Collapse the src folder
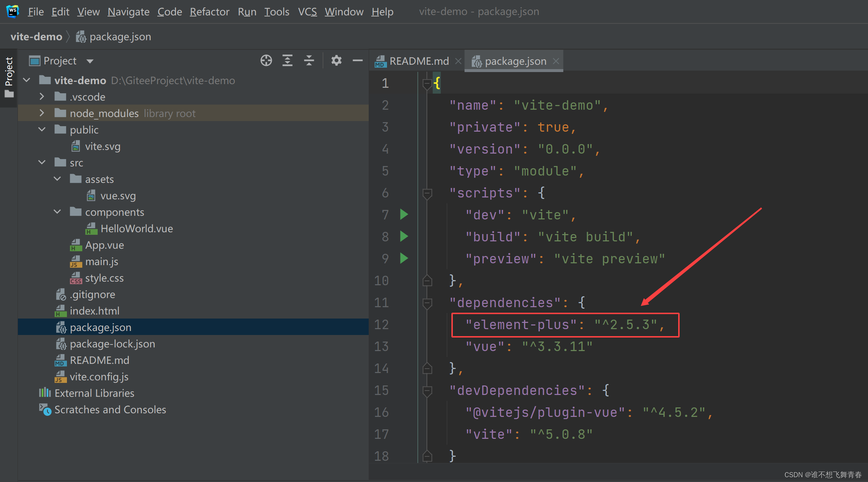This screenshot has width=868, height=482. [42, 162]
